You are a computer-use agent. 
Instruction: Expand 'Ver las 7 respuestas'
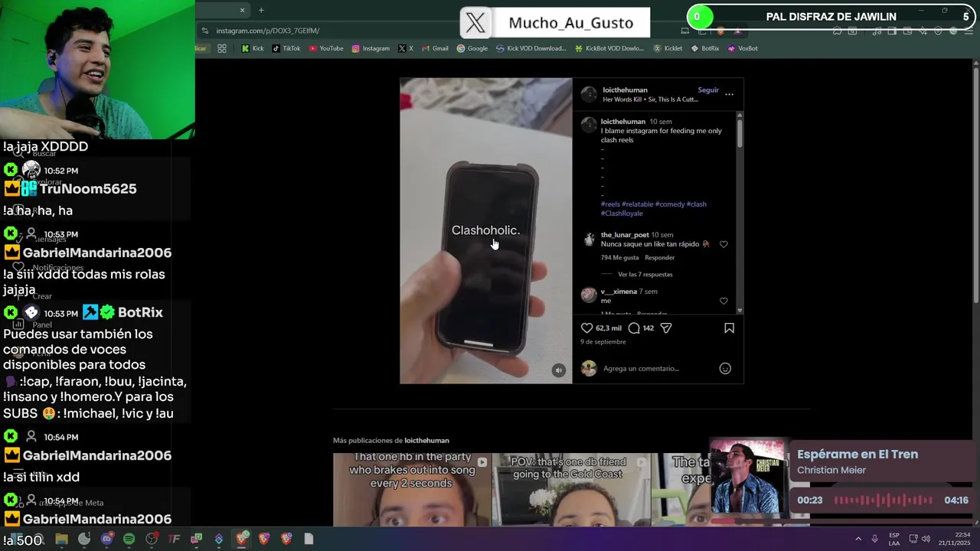pos(645,274)
